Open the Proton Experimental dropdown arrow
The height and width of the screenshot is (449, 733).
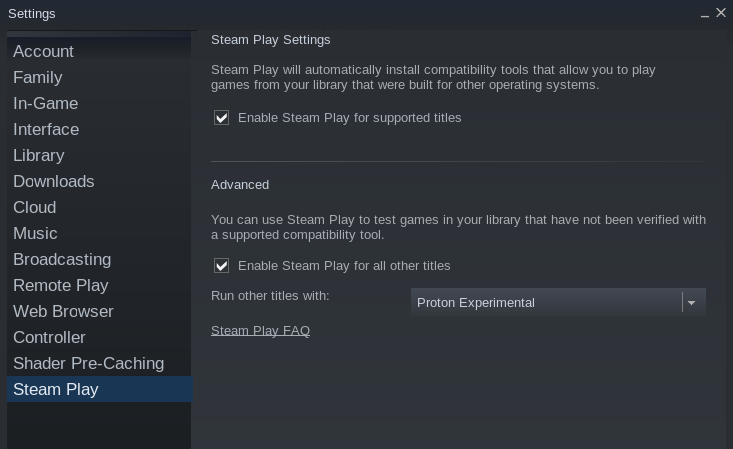tap(691, 303)
